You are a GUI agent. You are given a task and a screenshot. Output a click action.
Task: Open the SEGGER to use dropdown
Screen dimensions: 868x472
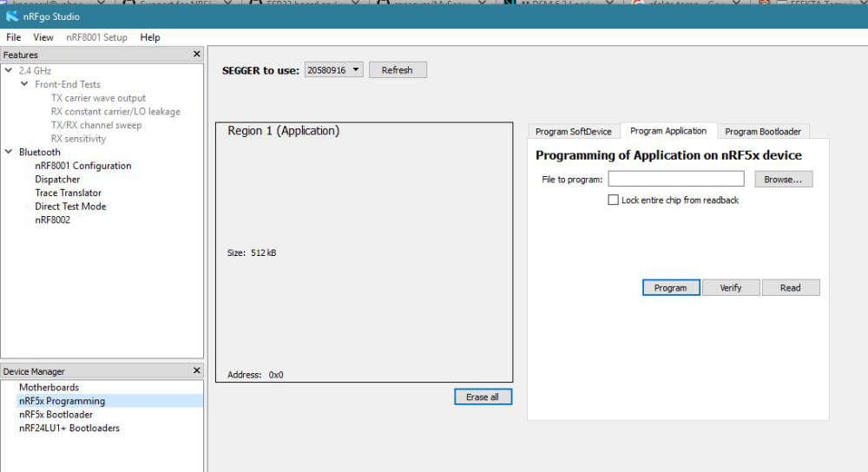pos(333,70)
